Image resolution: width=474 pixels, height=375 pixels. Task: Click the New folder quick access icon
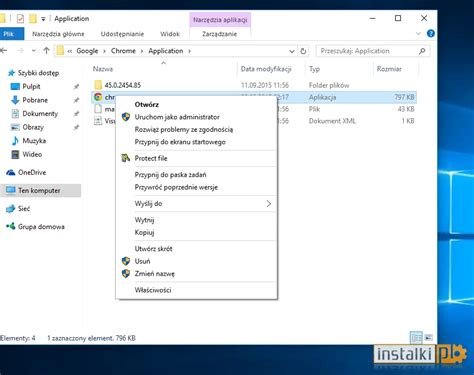click(33, 19)
